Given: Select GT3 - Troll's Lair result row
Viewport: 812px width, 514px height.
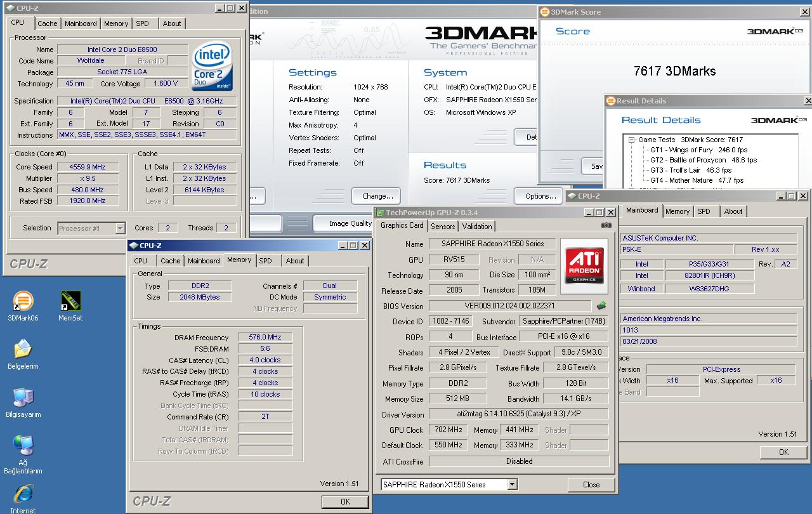Looking at the screenshot, I should 691,170.
